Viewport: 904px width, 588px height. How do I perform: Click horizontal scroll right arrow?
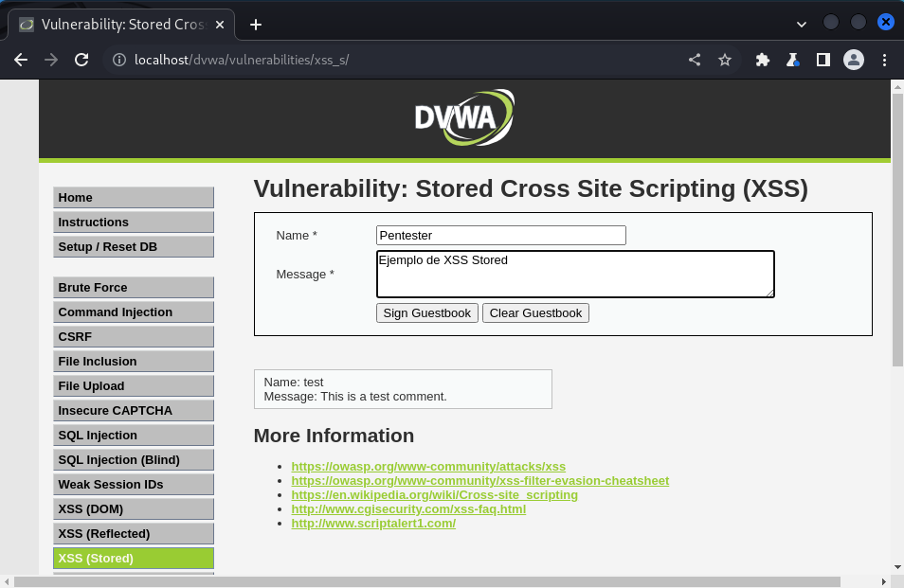coord(884,581)
